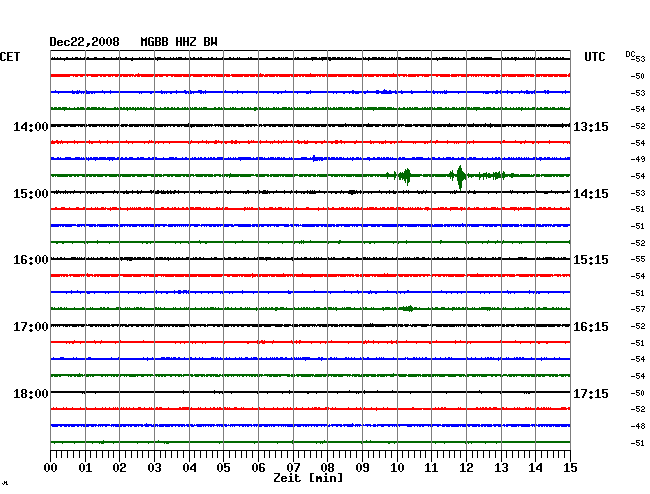Image resolution: width=650 pixels, height=494 pixels.
Task: Click the 11 minute axis tick label
Action: coord(431,467)
